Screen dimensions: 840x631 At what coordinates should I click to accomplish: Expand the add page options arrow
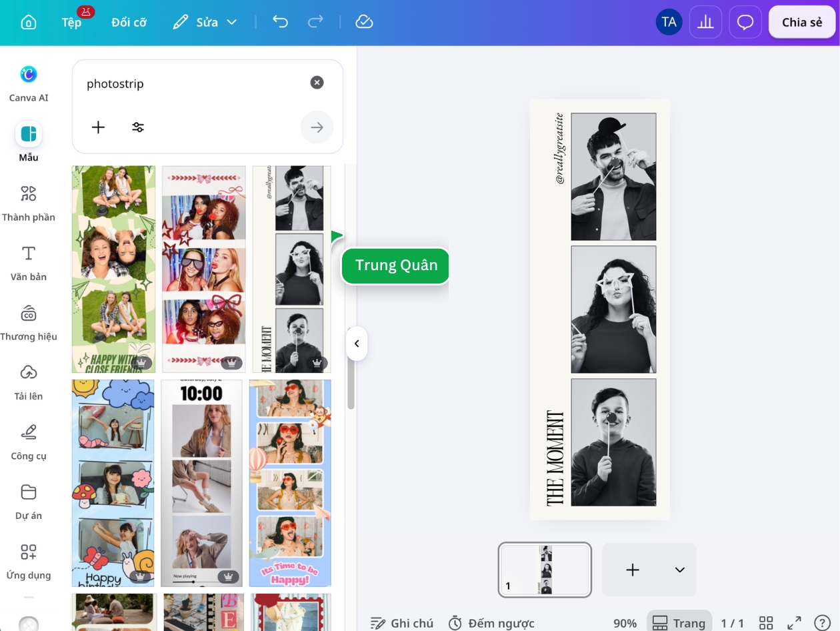point(680,570)
